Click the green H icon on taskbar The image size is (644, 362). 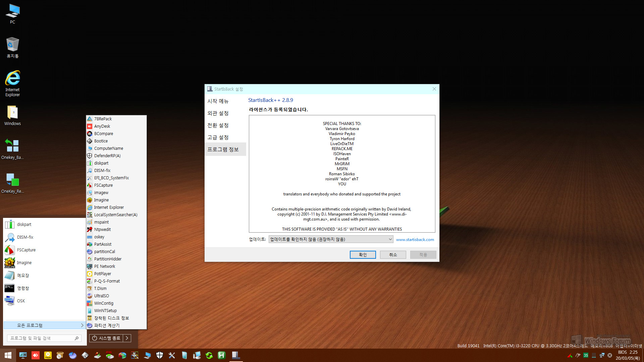tap(222, 355)
